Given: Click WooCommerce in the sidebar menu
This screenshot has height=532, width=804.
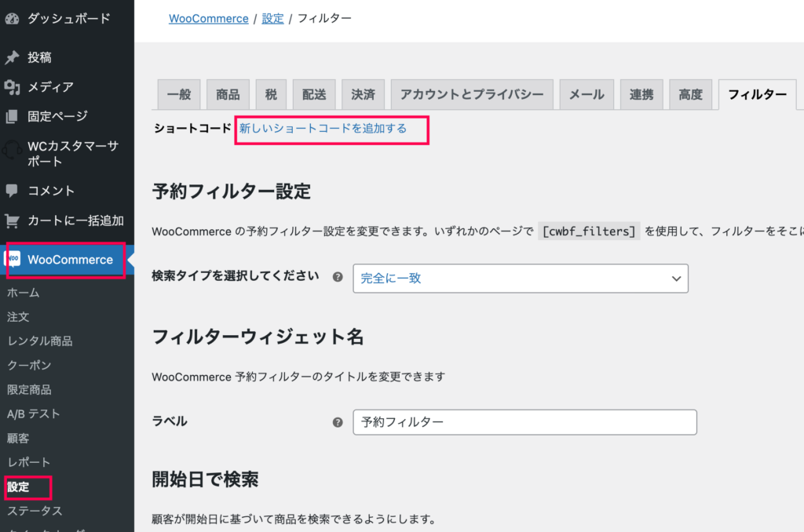Looking at the screenshot, I should (70, 260).
